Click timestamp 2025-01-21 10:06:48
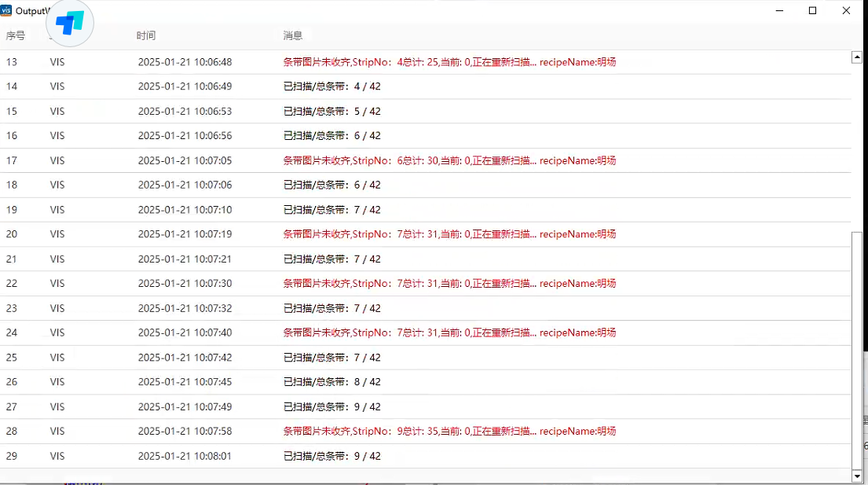This screenshot has height=485, width=868. click(x=185, y=62)
